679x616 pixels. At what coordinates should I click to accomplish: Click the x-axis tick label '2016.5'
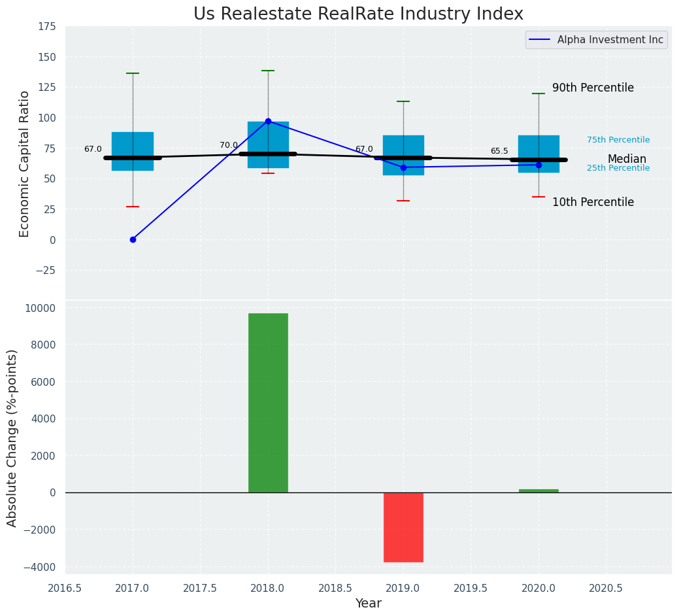point(65,589)
